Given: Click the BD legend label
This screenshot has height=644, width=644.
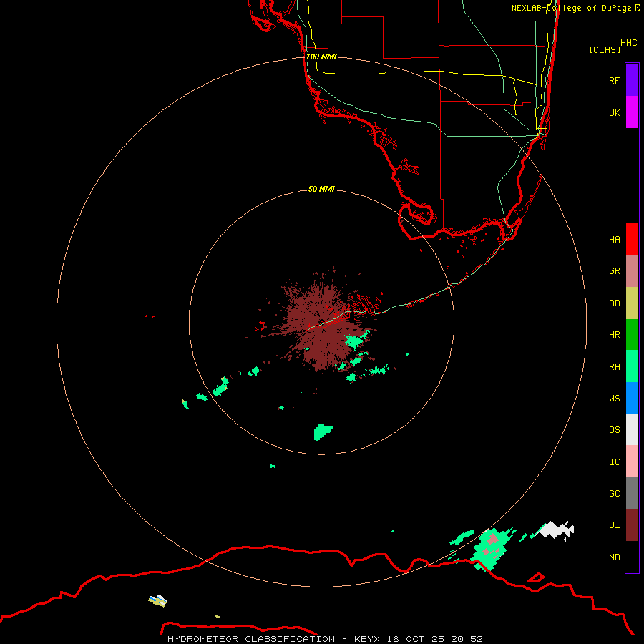Looking at the screenshot, I should tap(614, 303).
